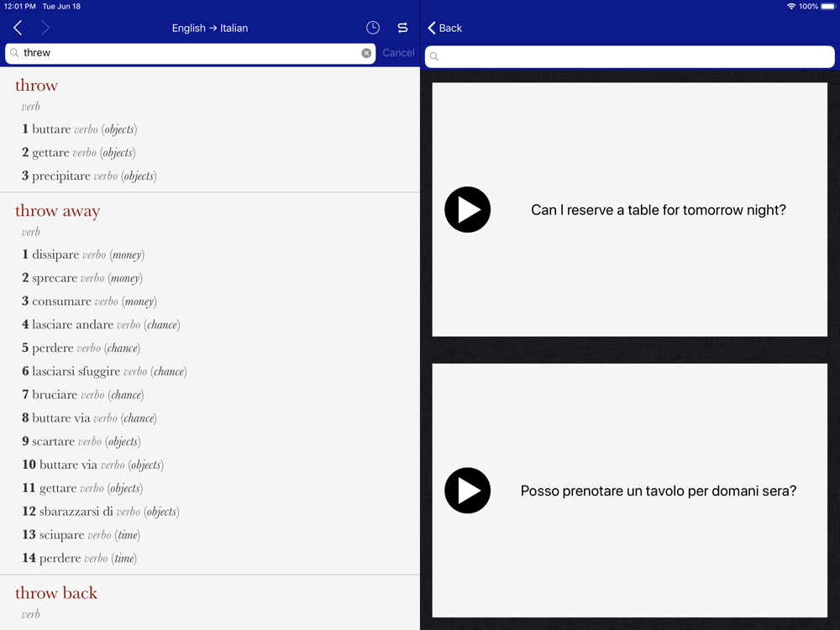Select translation '3 consumare verbo (money)'

pyautogui.click(x=89, y=301)
